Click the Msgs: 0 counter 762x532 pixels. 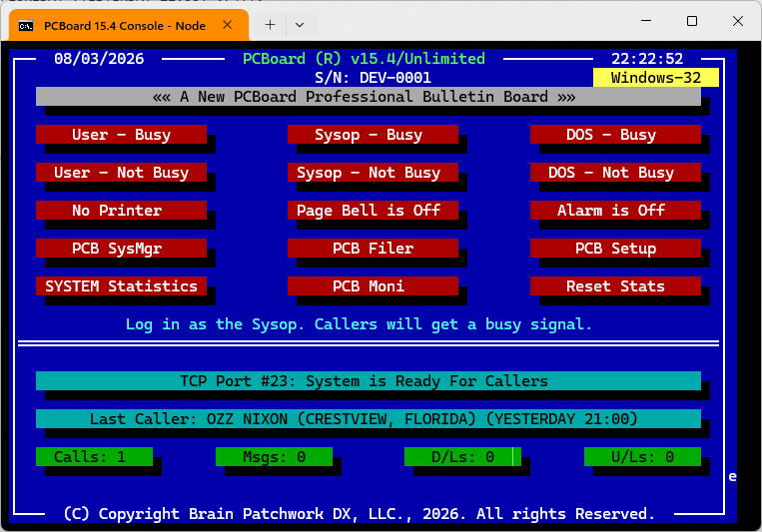pos(274,457)
